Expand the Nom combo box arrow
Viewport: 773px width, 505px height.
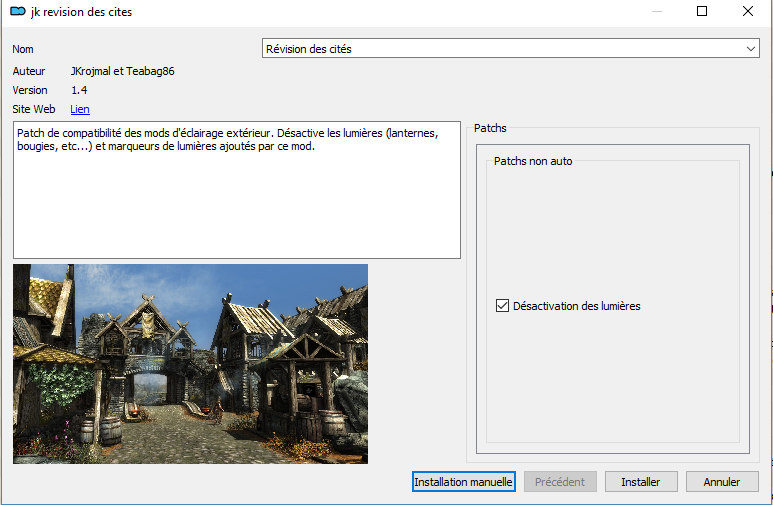point(750,49)
